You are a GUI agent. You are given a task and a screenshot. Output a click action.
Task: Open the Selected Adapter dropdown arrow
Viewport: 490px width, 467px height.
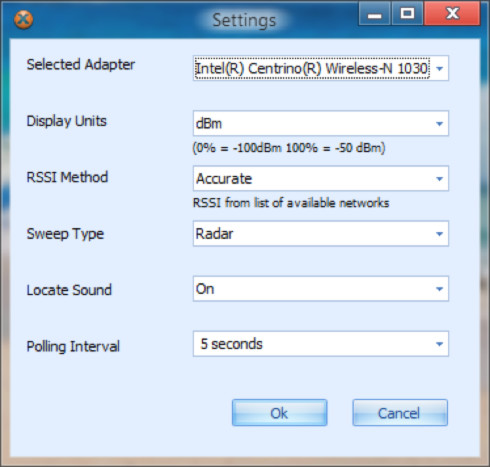[439, 68]
